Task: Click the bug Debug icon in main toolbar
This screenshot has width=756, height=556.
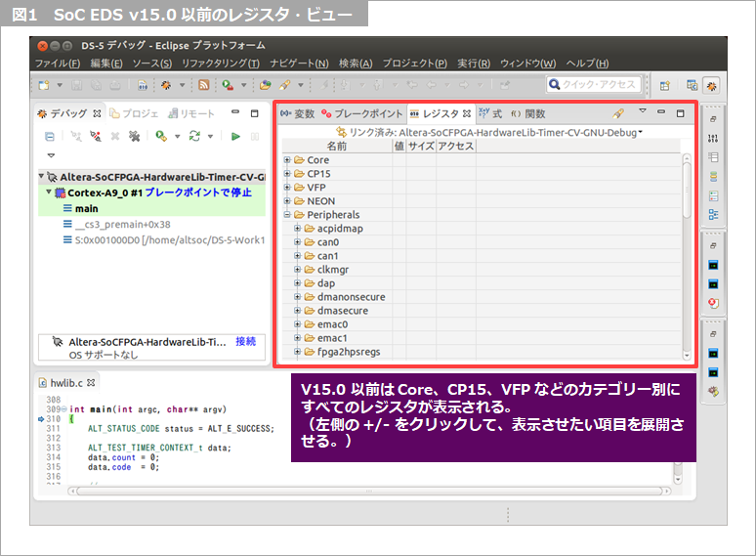Action: (x=167, y=86)
